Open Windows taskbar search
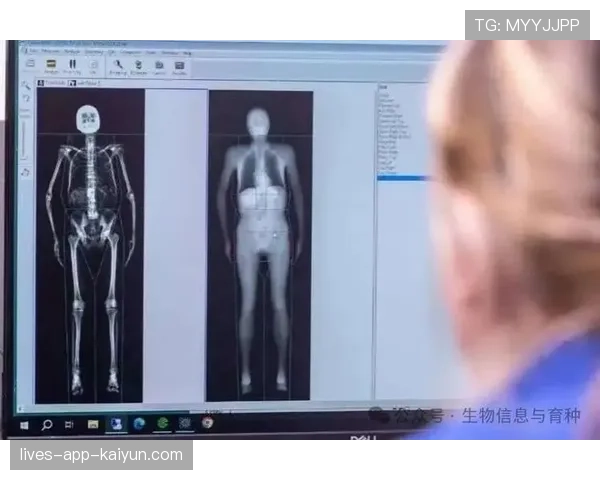 [47, 425]
